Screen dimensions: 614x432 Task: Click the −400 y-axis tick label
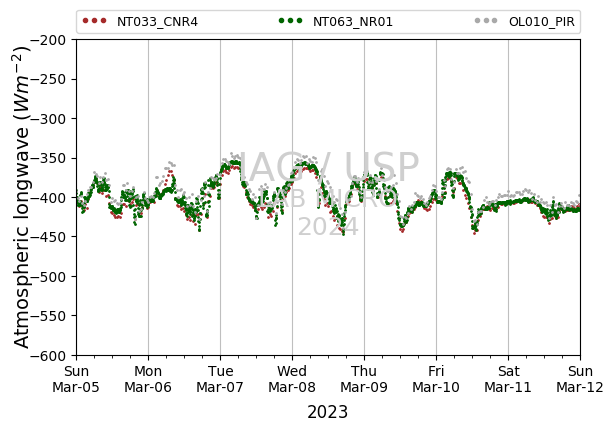48,198
